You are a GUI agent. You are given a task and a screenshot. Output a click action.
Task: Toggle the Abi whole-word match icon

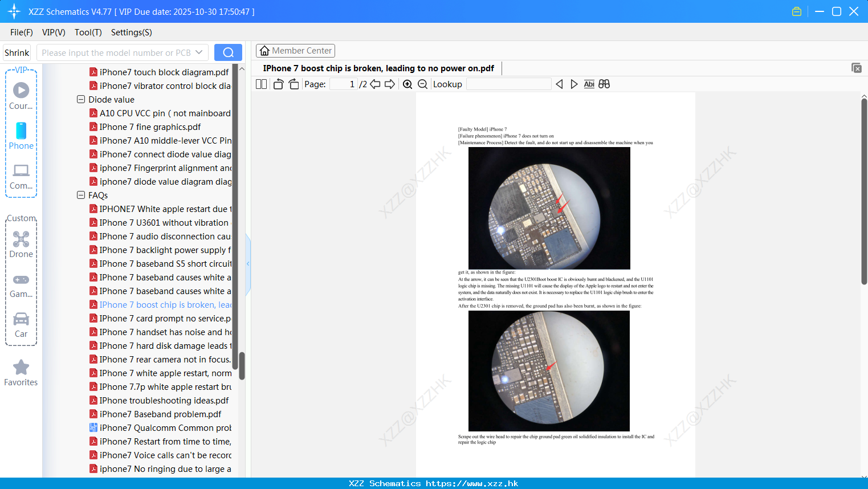tap(589, 84)
